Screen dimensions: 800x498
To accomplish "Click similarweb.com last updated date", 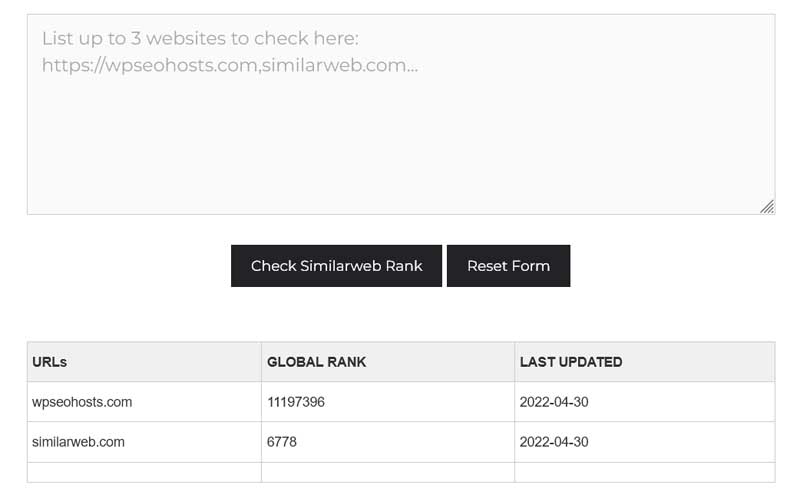I will tap(554, 442).
